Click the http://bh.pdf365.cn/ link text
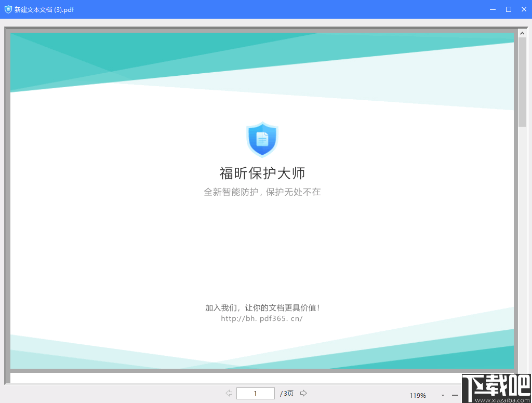The width and height of the screenshot is (532, 403). [262, 318]
